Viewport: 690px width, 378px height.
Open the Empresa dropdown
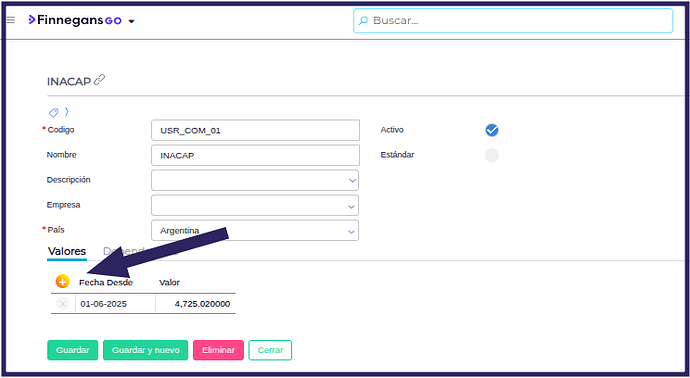click(255, 206)
